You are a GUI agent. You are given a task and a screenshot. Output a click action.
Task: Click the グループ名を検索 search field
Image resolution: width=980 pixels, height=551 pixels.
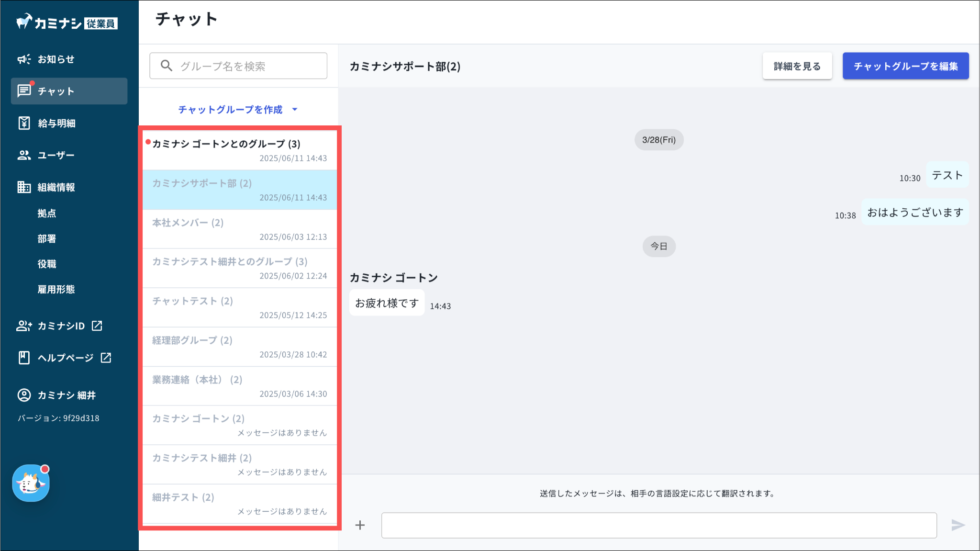[244, 66]
